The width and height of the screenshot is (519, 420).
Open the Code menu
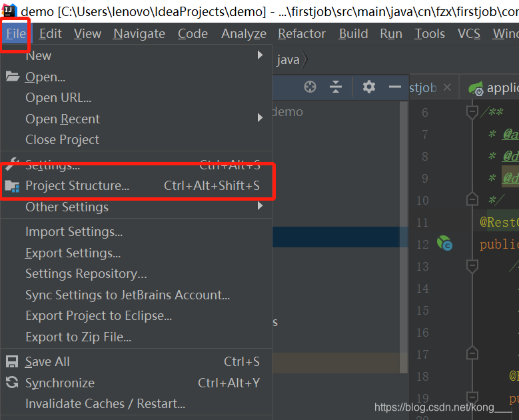pos(193,34)
